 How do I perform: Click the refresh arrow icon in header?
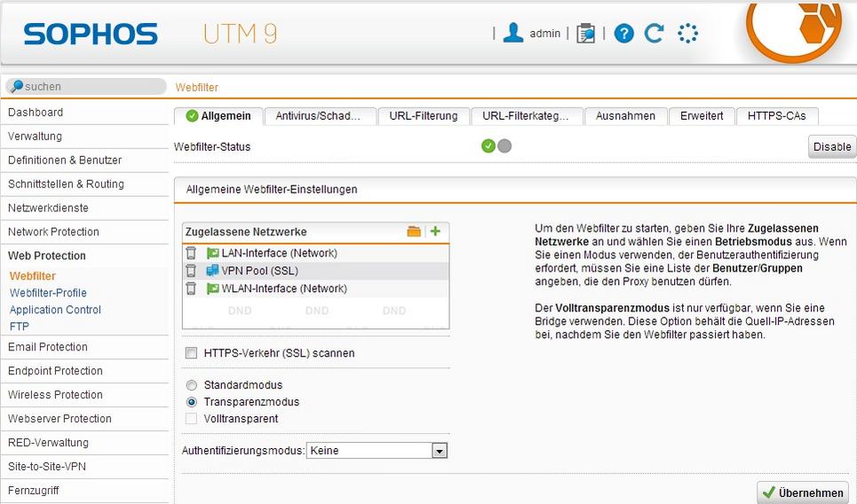(x=655, y=34)
